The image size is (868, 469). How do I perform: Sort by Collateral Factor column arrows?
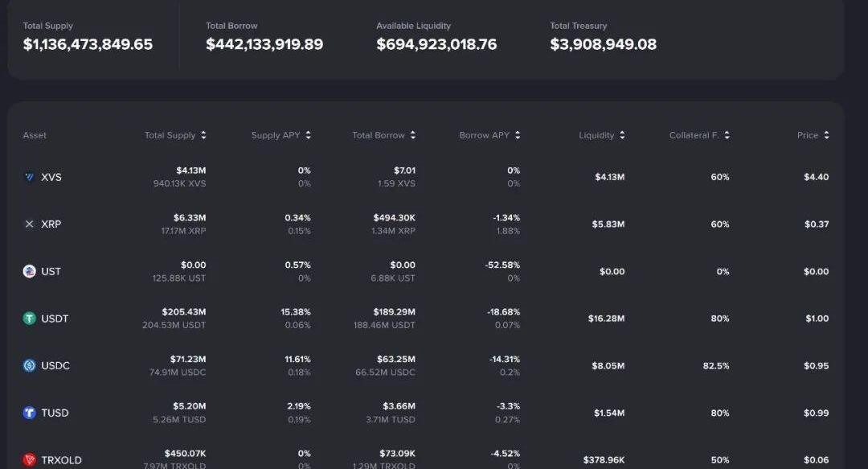coord(727,136)
